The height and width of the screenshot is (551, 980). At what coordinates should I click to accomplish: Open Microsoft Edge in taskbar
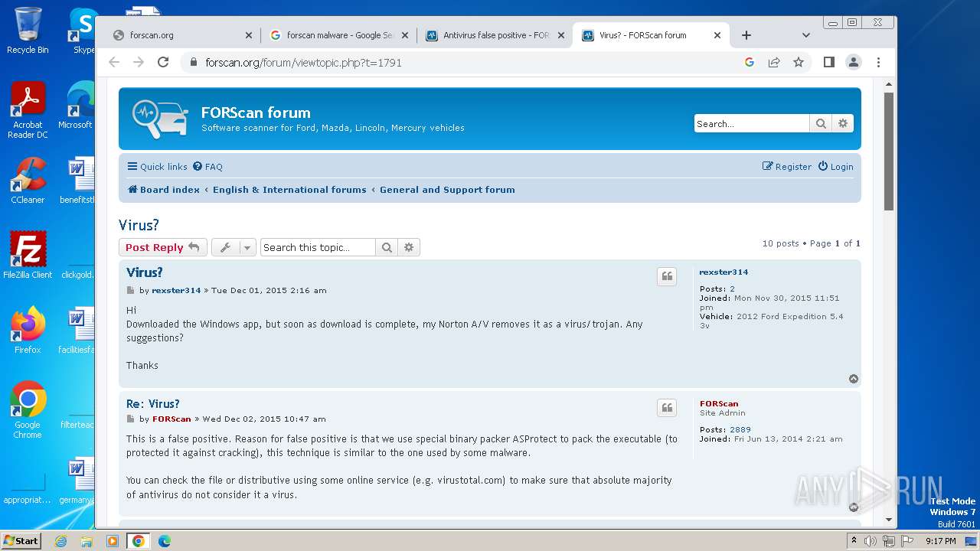click(x=164, y=541)
